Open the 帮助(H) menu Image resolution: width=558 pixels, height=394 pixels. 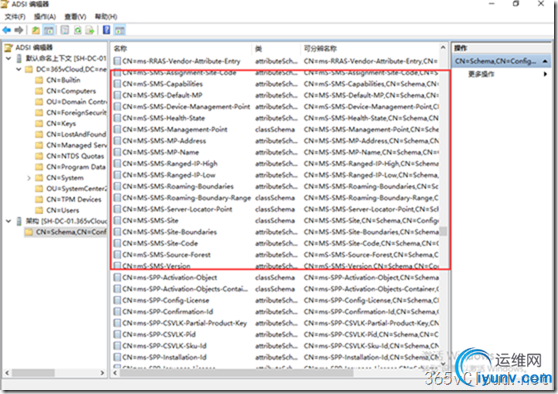[x=106, y=17]
